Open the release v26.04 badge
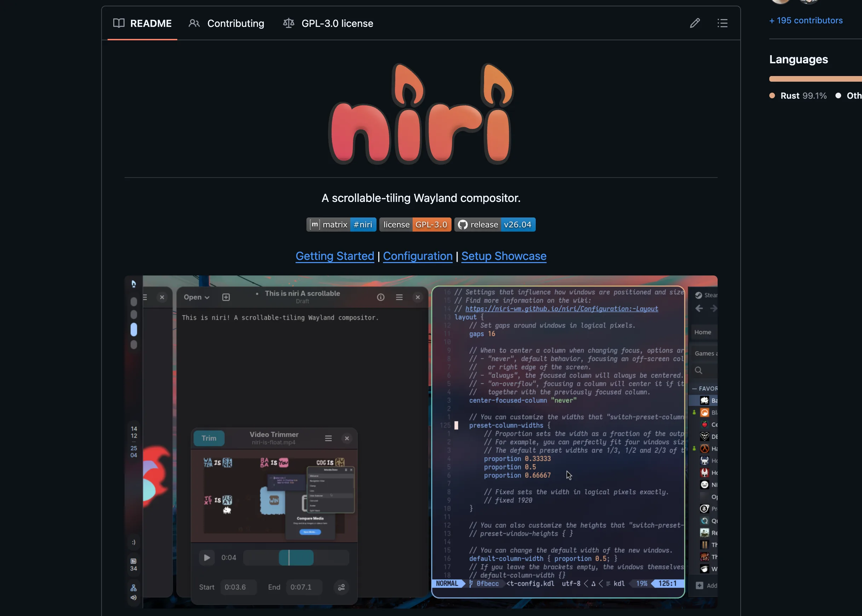This screenshot has height=616, width=862. [x=495, y=225]
